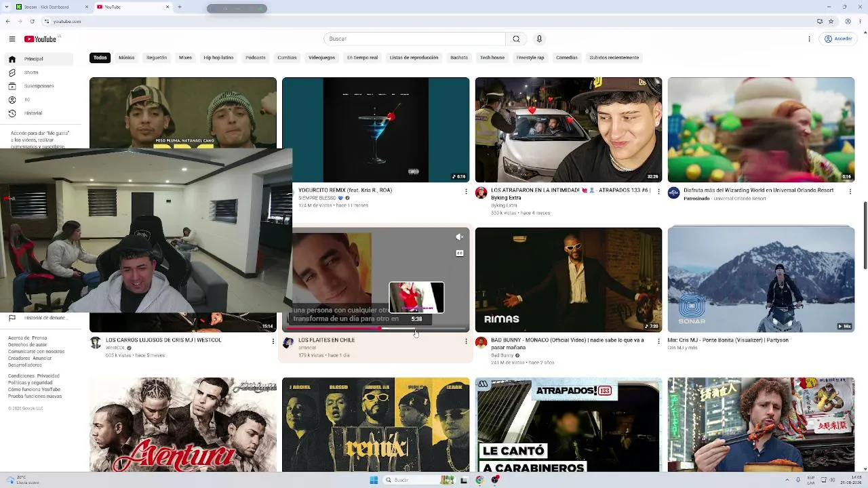Image resolution: width=868 pixels, height=488 pixels.
Task: Click the Chrome icon in the taskbar
Action: pos(479,480)
